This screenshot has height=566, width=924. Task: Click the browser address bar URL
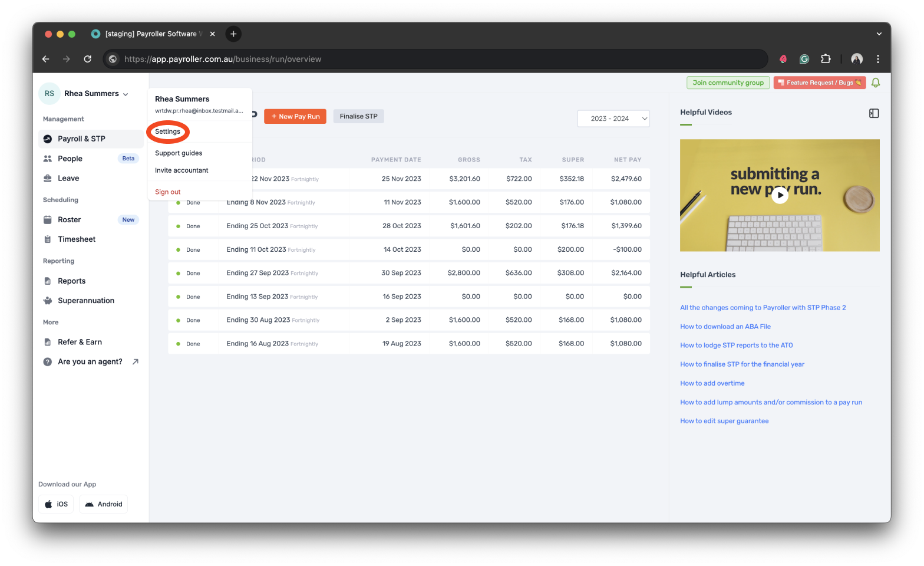(236, 59)
